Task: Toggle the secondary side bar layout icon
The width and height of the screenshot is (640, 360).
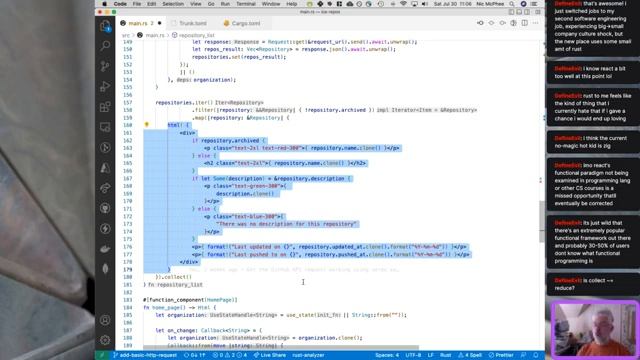Action: coord(527,12)
